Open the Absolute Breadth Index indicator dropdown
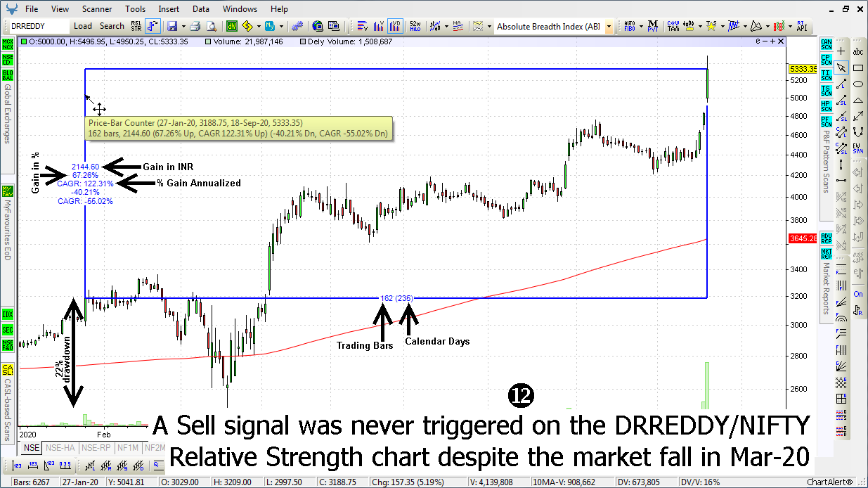This screenshot has width=868, height=488. (608, 27)
